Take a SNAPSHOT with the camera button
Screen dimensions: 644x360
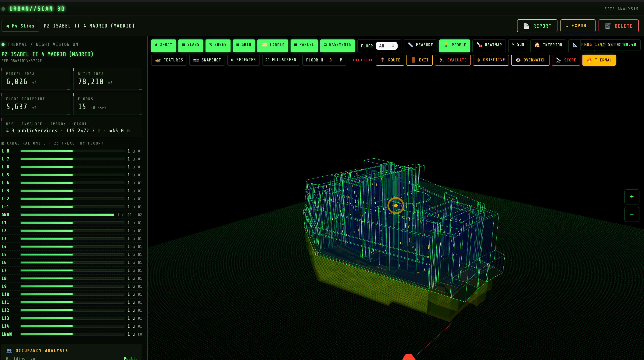pyautogui.click(x=207, y=60)
